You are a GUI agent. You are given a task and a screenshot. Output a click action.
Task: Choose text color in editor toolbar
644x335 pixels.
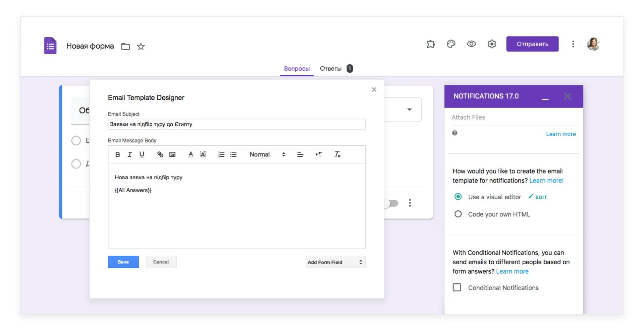tap(191, 154)
